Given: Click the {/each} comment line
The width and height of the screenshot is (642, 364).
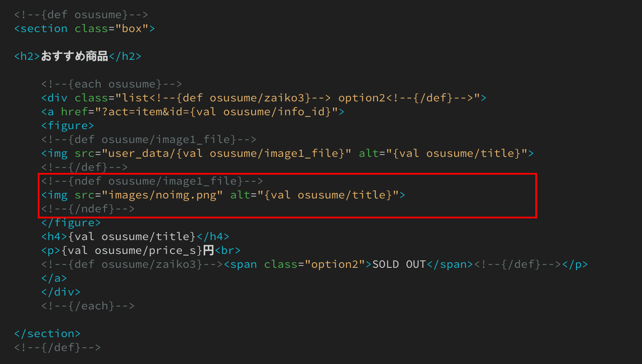Looking at the screenshot, I should pyautogui.click(x=88, y=306).
